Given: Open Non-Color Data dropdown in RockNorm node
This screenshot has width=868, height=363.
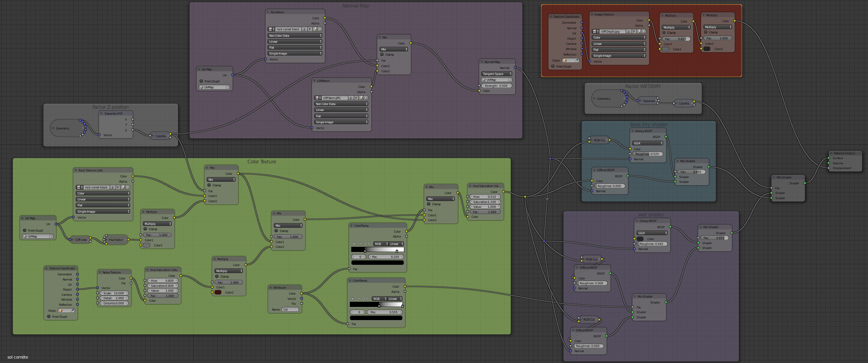Looking at the screenshot, I should pos(295,36).
